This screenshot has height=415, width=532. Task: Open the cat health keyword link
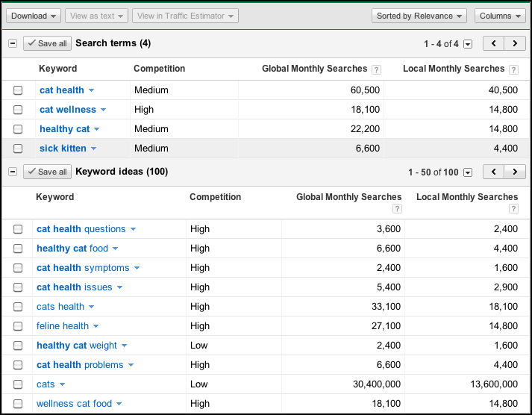click(x=62, y=90)
